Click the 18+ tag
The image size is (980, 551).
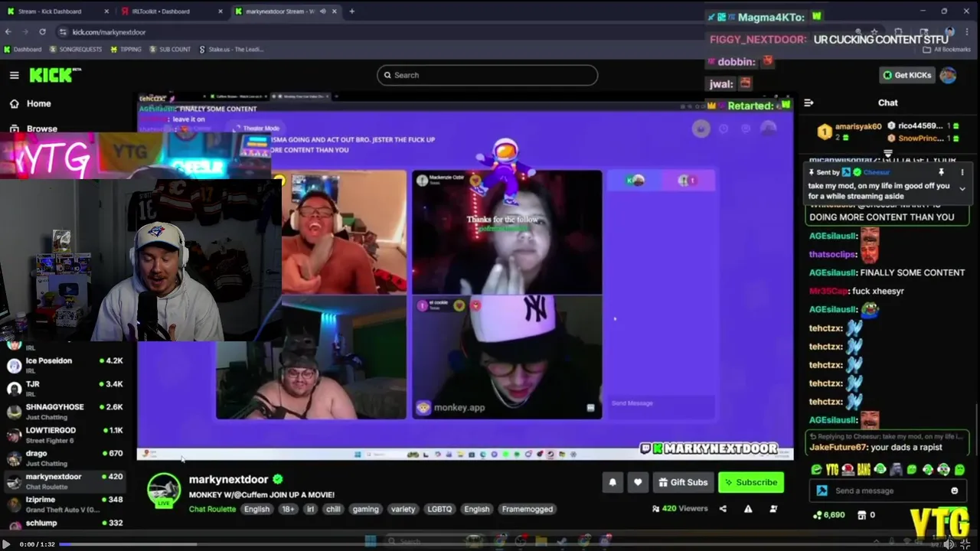(x=288, y=509)
